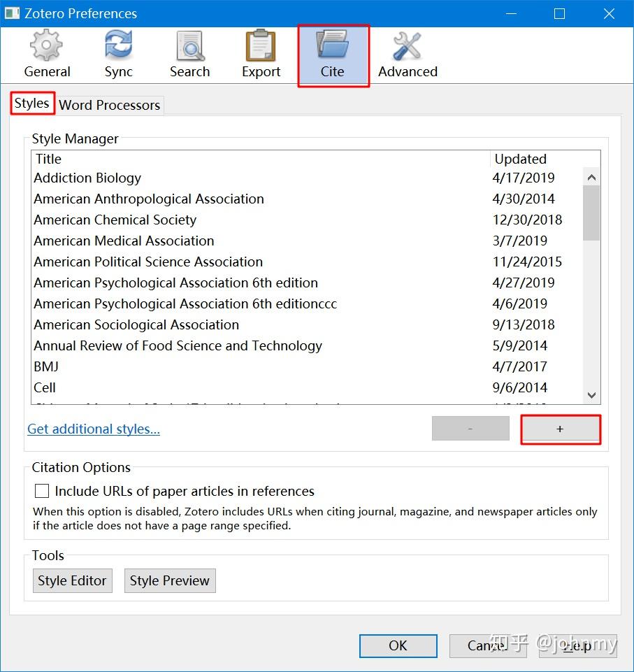
Task: Open the Export preferences icon
Action: point(260,54)
